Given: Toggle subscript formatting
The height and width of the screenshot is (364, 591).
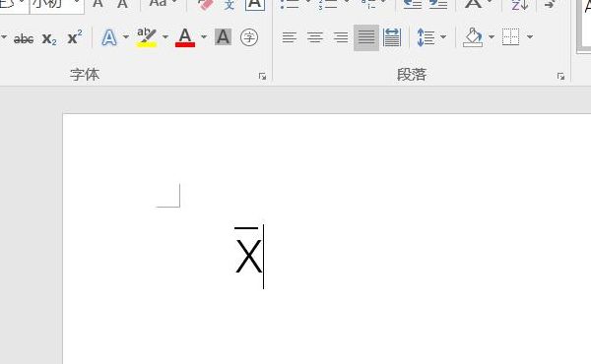Looking at the screenshot, I should [x=49, y=38].
